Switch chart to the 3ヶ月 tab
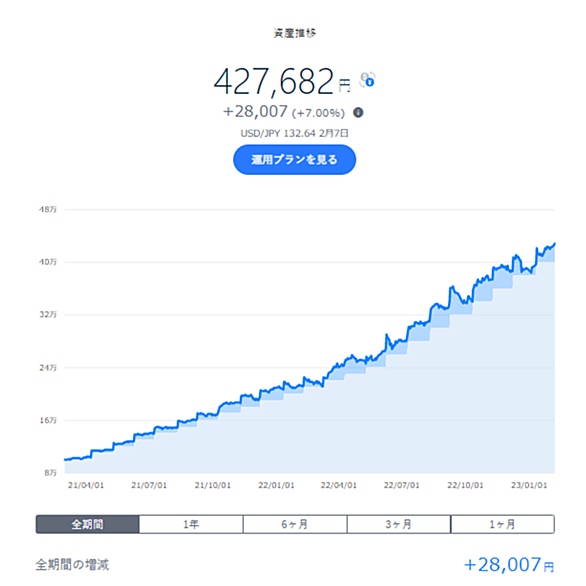This screenshot has width=586, height=586. pos(399,524)
